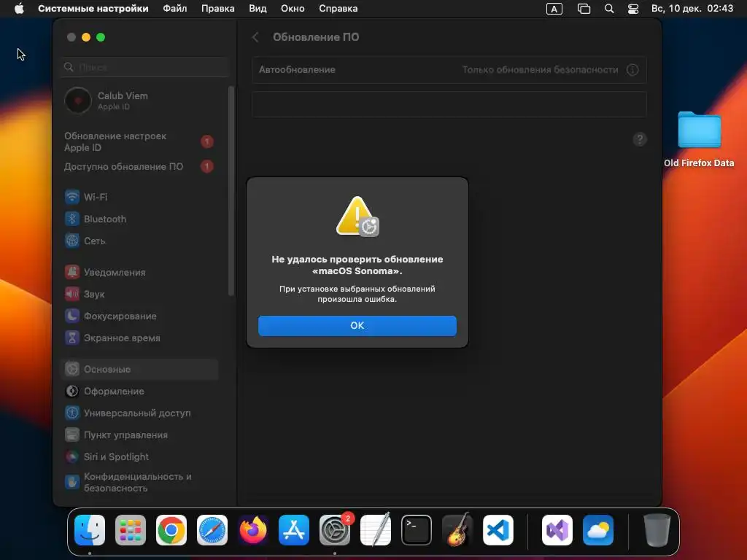Open TextEdit from the Dock
This screenshot has height=560, width=747.
pyautogui.click(x=376, y=530)
